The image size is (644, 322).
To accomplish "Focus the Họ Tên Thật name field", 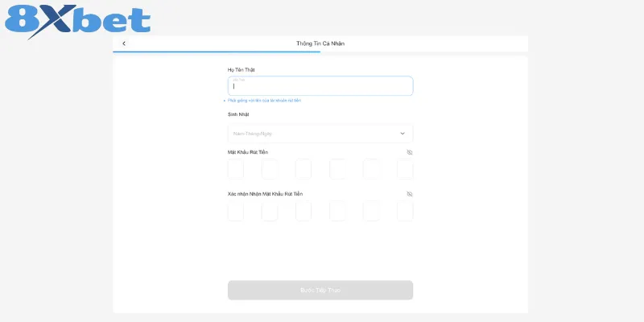I will click(320, 86).
